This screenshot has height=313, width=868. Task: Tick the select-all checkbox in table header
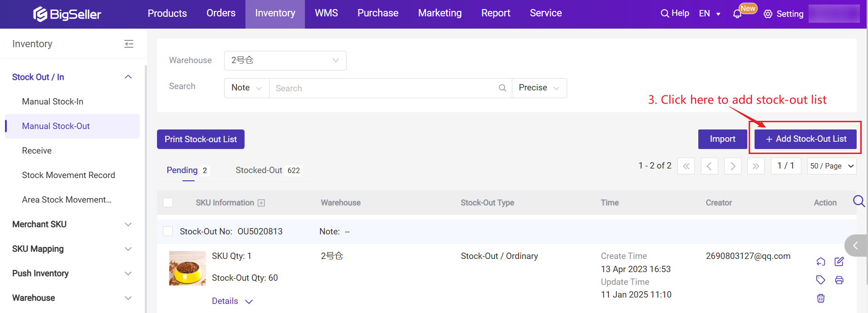pos(168,203)
